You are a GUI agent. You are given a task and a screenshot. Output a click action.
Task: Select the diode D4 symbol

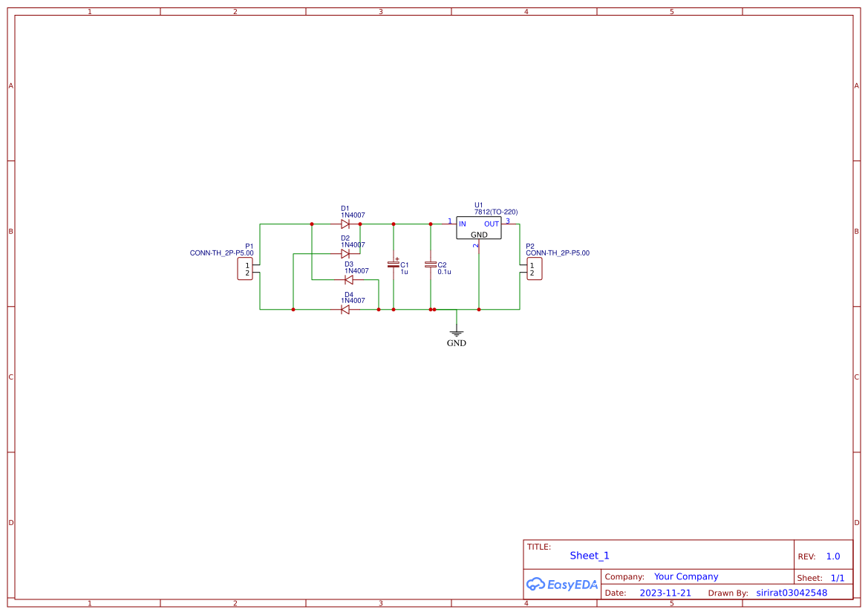[x=345, y=308]
